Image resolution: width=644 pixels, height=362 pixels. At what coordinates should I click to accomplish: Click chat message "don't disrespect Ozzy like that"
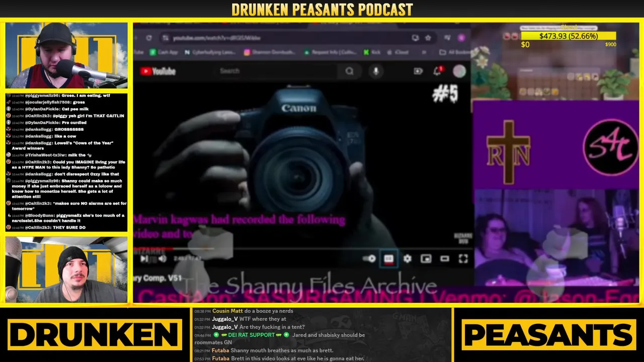[x=87, y=174]
